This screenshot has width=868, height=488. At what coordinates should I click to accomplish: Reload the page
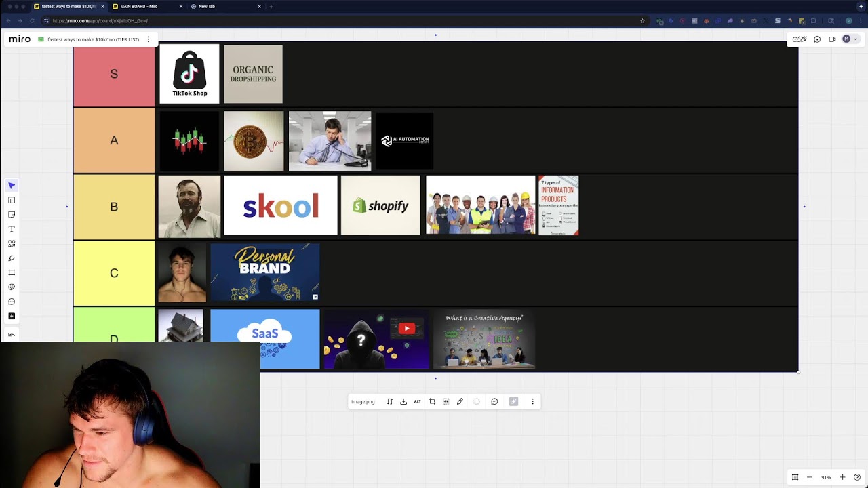pyautogui.click(x=31, y=20)
